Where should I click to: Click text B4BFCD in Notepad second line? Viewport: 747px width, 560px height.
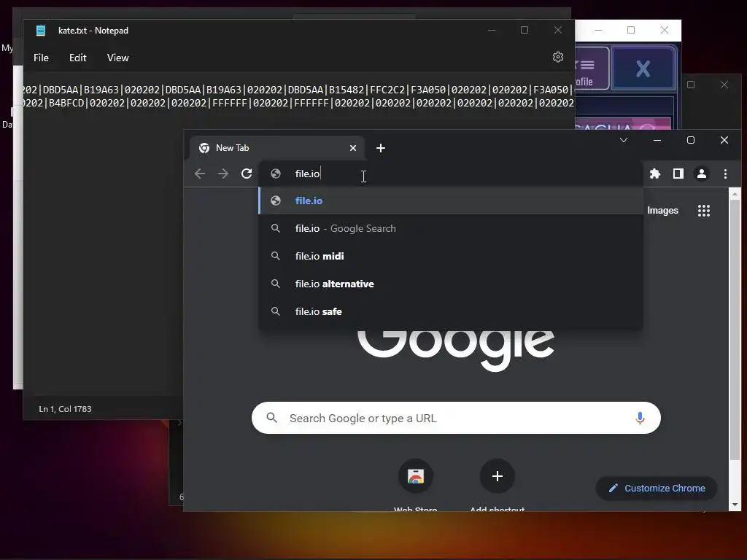point(66,103)
